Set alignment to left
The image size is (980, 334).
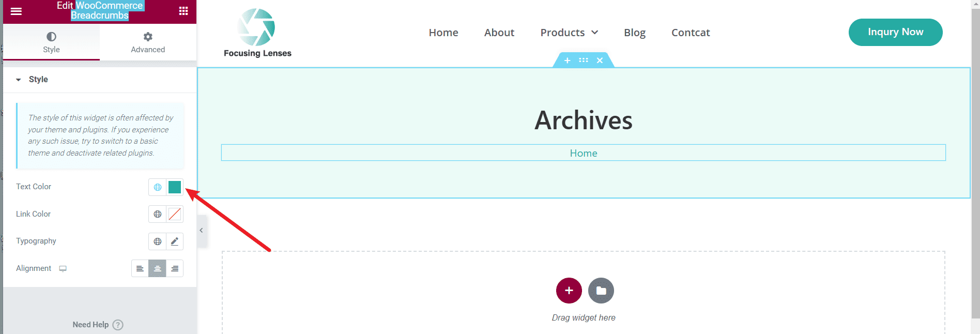140,268
